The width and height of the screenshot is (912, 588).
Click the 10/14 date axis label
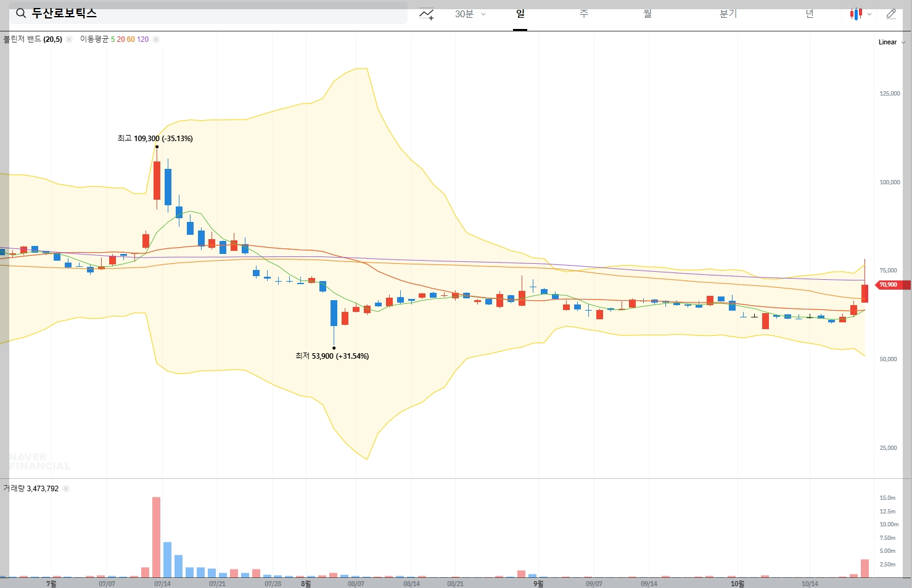click(x=810, y=584)
